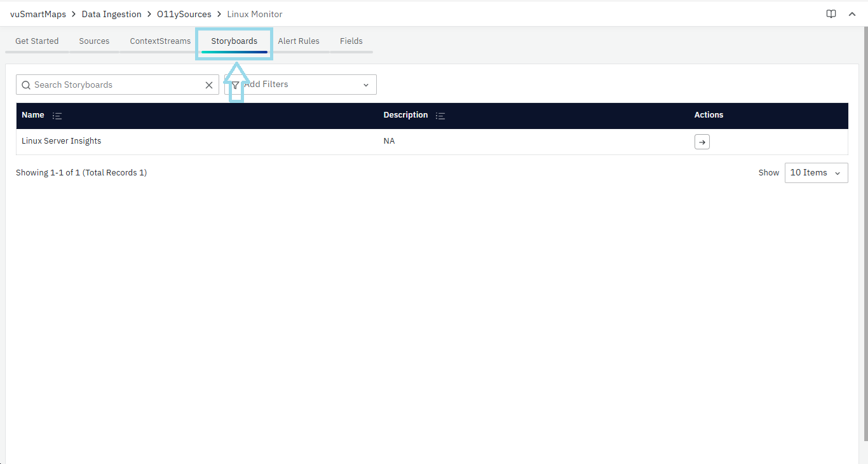Clear the Search Storyboards field with X
The height and width of the screenshot is (464, 868).
click(208, 85)
